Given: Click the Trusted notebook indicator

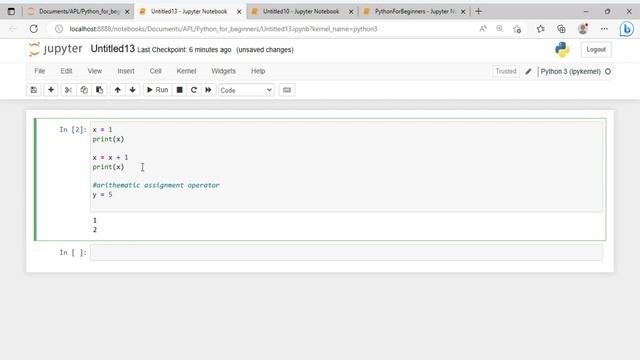Looking at the screenshot, I should point(506,71).
